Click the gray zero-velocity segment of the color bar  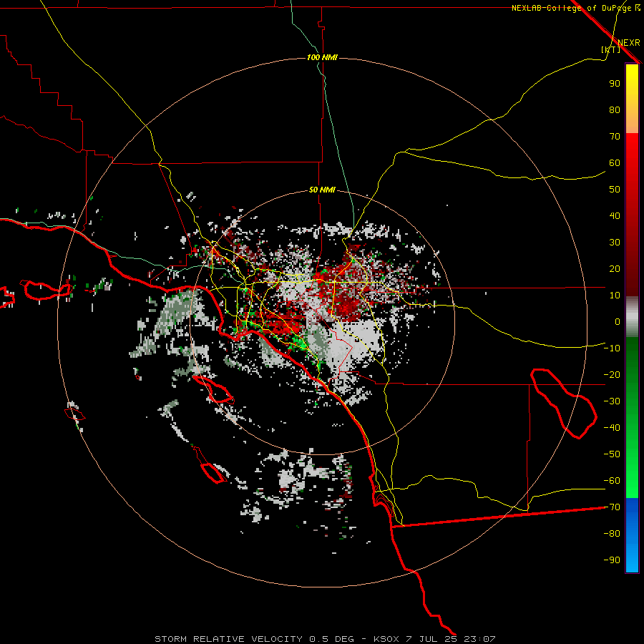pyautogui.click(x=632, y=317)
